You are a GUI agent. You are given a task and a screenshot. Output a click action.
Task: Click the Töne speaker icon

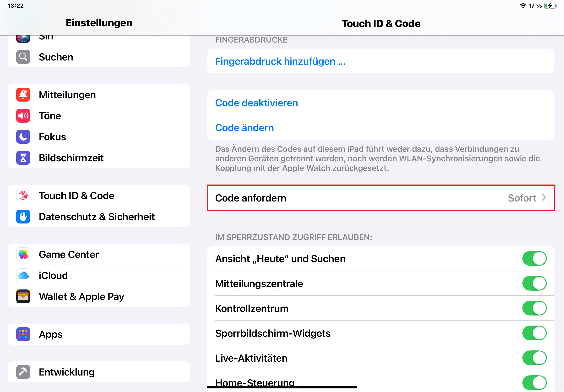(23, 116)
